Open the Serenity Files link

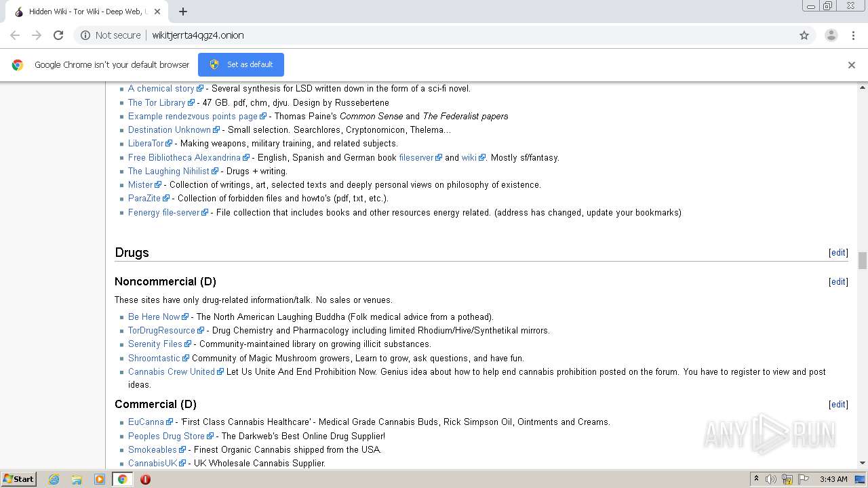pos(155,344)
